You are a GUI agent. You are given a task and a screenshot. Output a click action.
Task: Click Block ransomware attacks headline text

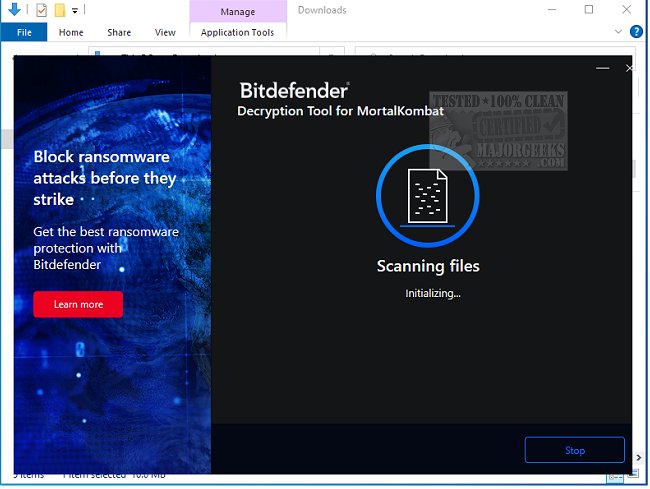[x=104, y=178]
